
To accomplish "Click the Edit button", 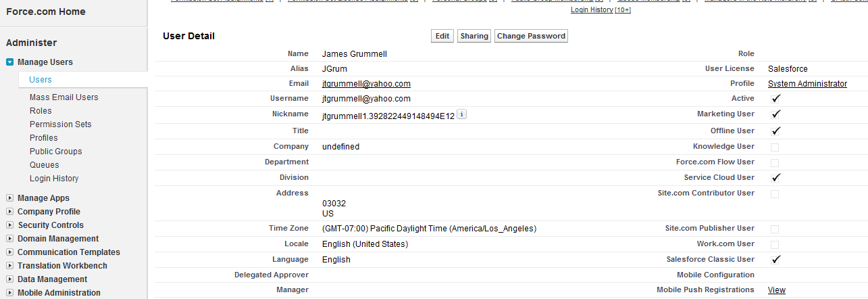I will 442,36.
